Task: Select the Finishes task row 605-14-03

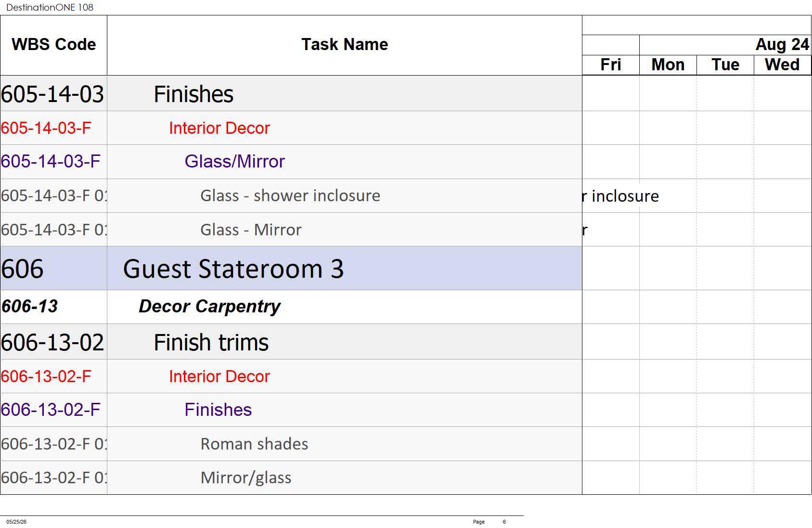Action: click(x=291, y=93)
